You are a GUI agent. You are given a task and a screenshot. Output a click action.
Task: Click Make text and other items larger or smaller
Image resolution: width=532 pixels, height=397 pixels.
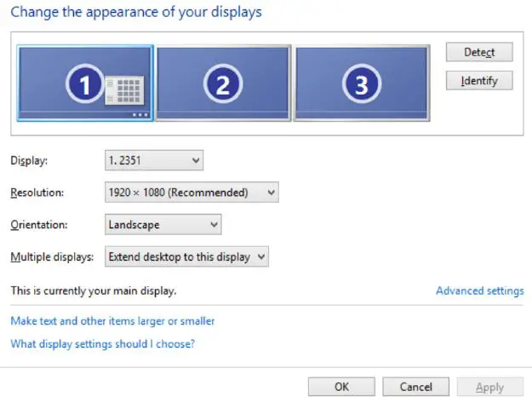pyautogui.click(x=112, y=321)
